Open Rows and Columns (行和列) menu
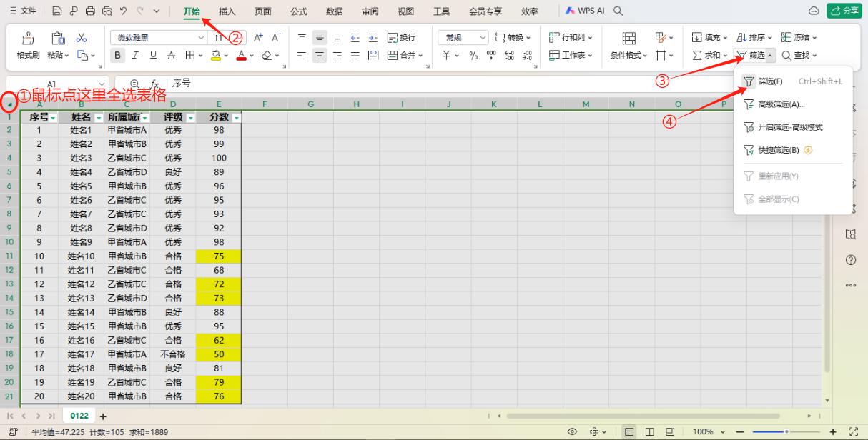The height and width of the screenshot is (440, 868). (570, 37)
